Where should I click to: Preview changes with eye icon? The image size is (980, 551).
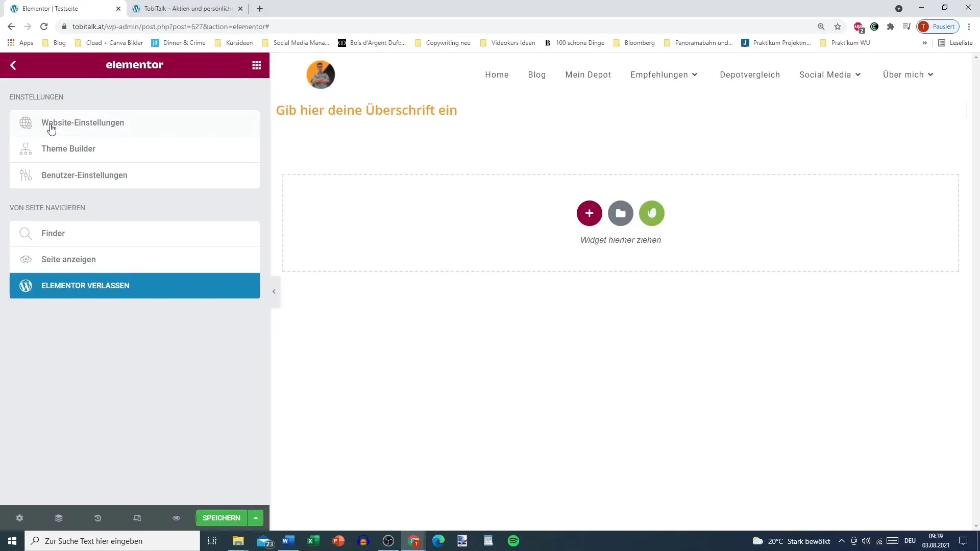(x=176, y=518)
